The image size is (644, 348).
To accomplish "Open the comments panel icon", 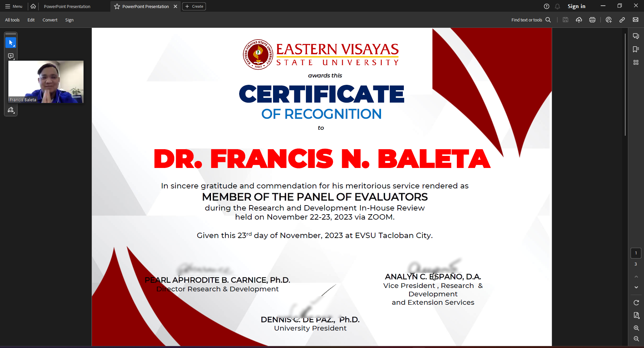I will 636,36.
